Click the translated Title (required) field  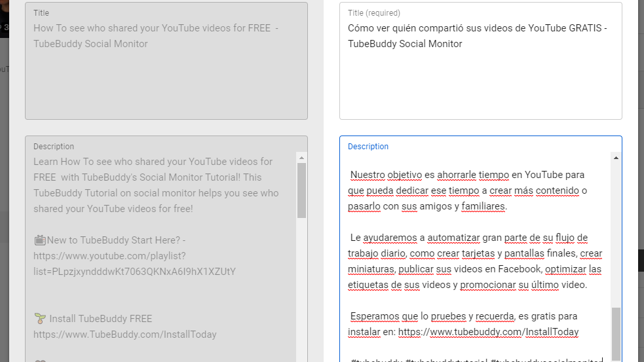coord(480,61)
